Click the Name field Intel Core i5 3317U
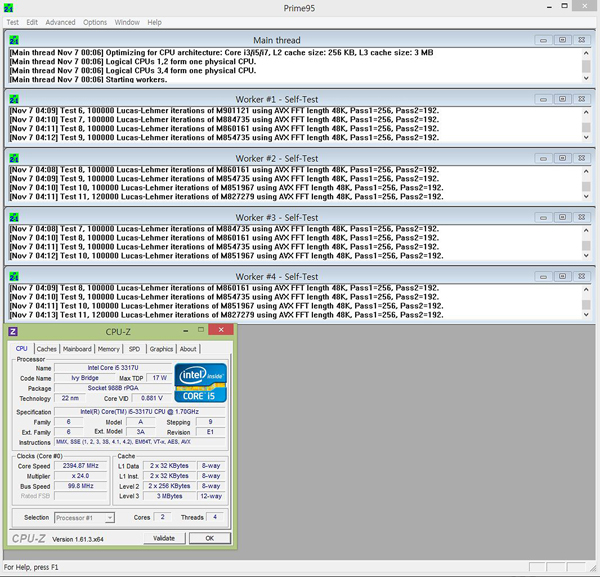Viewport: 600px width, 577px height. (x=113, y=368)
